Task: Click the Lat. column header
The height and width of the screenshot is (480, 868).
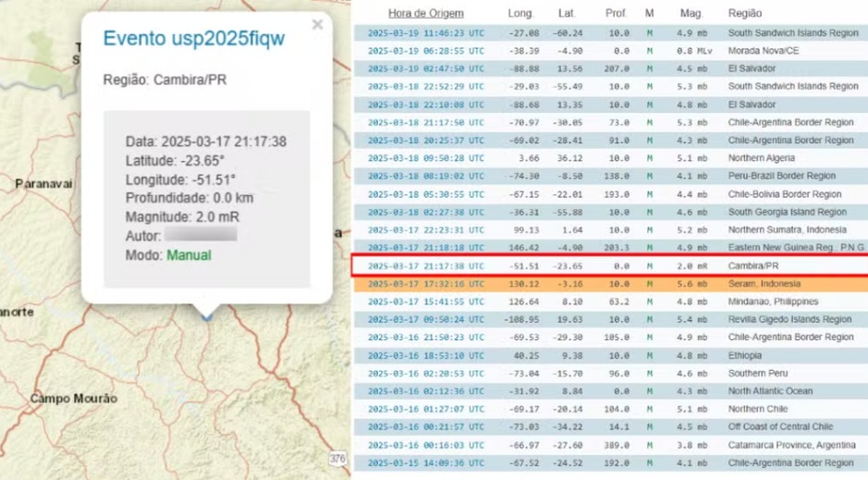Action: (566, 14)
